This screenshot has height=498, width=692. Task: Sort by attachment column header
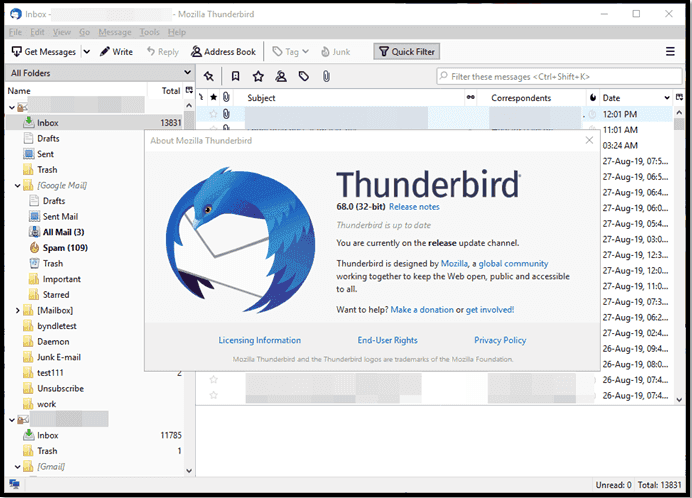tap(226, 98)
